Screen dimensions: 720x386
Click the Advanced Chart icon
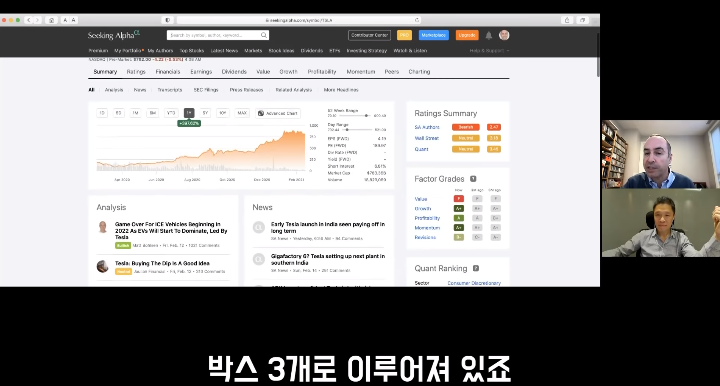click(261, 113)
